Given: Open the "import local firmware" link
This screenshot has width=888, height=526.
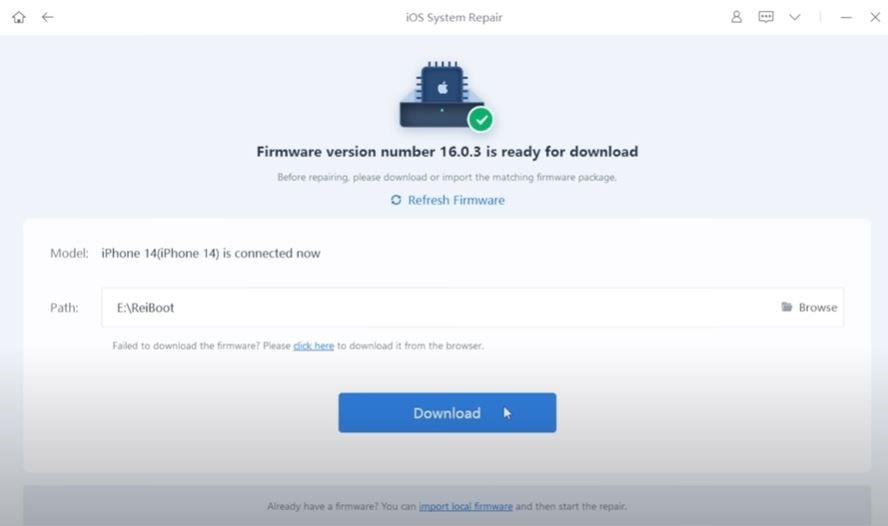Looking at the screenshot, I should tap(466, 506).
